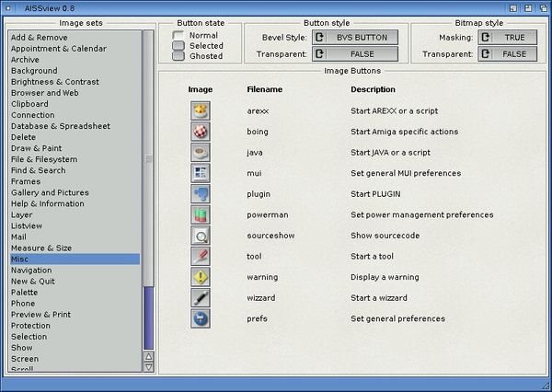Check the Ghosted button state box
The image size is (552, 392).
(x=178, y=56)
